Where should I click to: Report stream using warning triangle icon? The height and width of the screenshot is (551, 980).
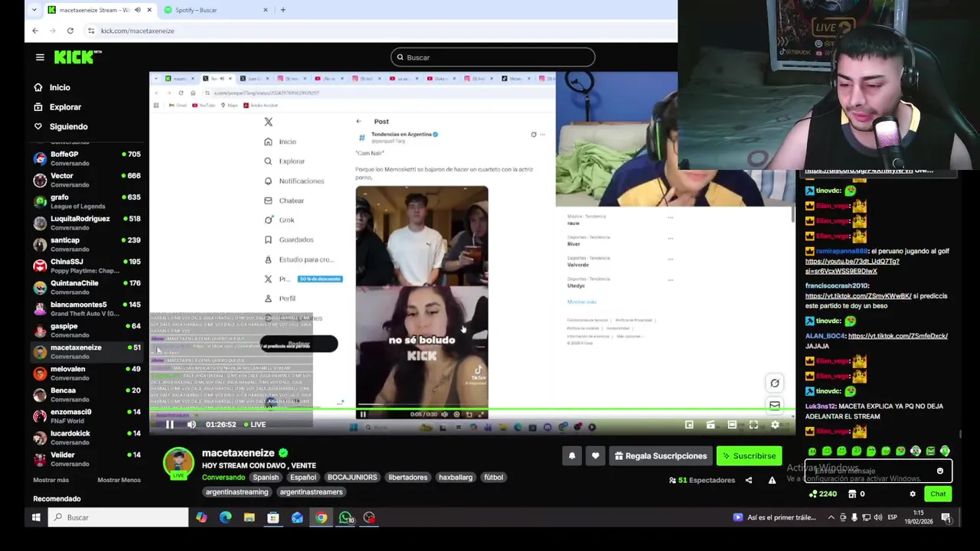[772, 481]
